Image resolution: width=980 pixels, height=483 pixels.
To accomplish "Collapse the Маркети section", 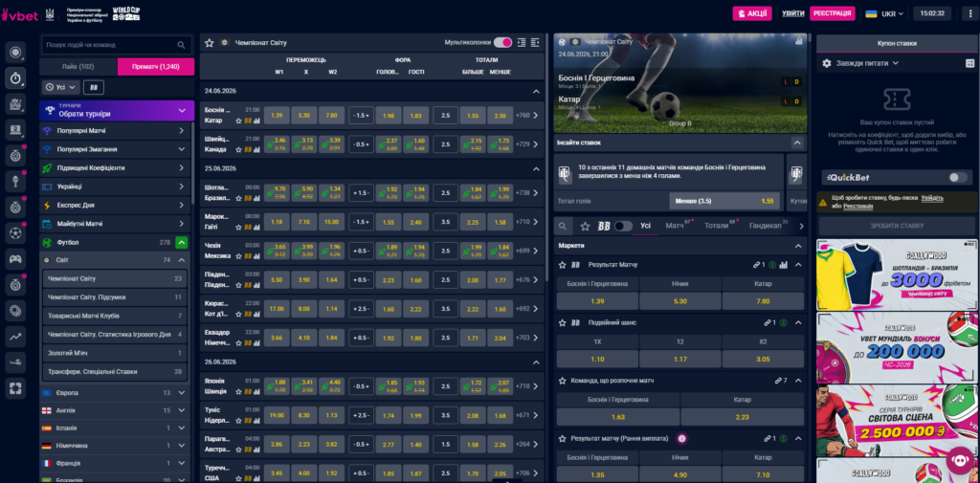I will coord(798,246).
